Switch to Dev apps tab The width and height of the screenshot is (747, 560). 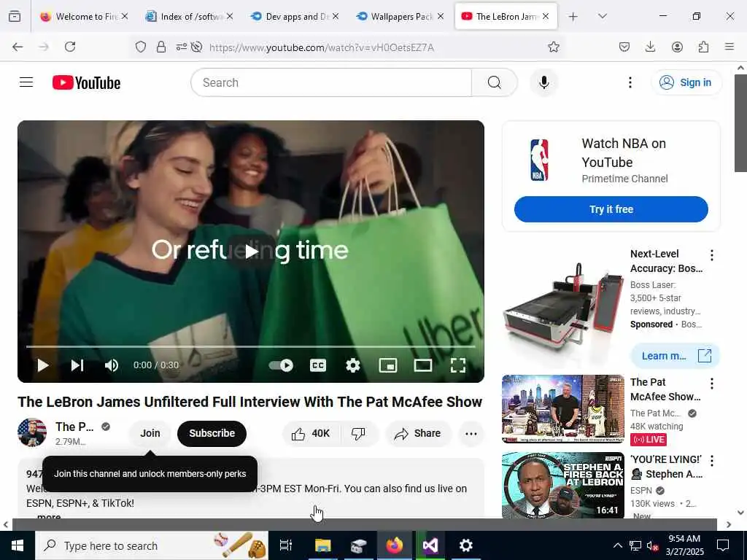coord(295,16)
